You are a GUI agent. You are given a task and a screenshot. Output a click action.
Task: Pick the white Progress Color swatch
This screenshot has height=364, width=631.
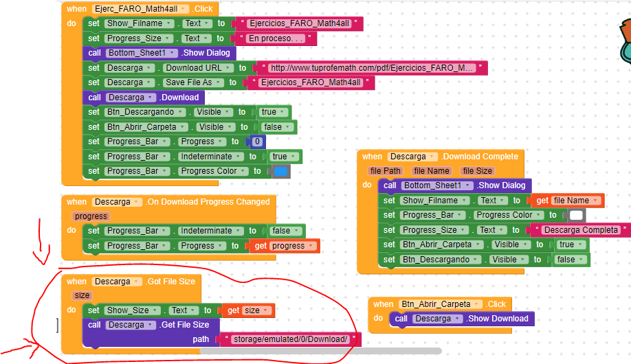(x=576, y=215)
